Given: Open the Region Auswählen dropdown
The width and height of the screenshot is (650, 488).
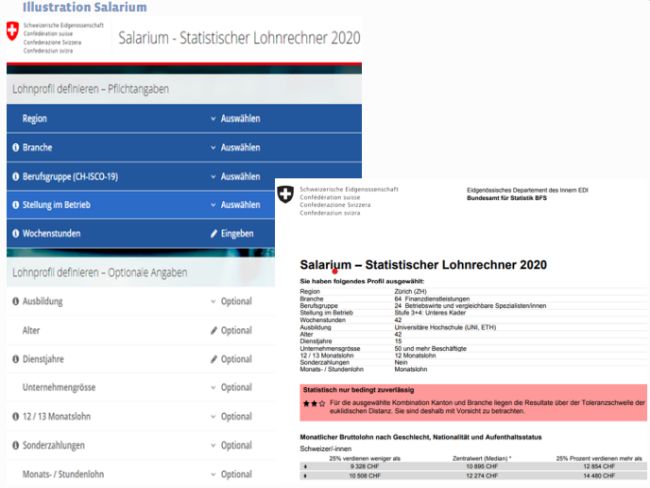Looking at the screenshot, I should coord(235,118).
